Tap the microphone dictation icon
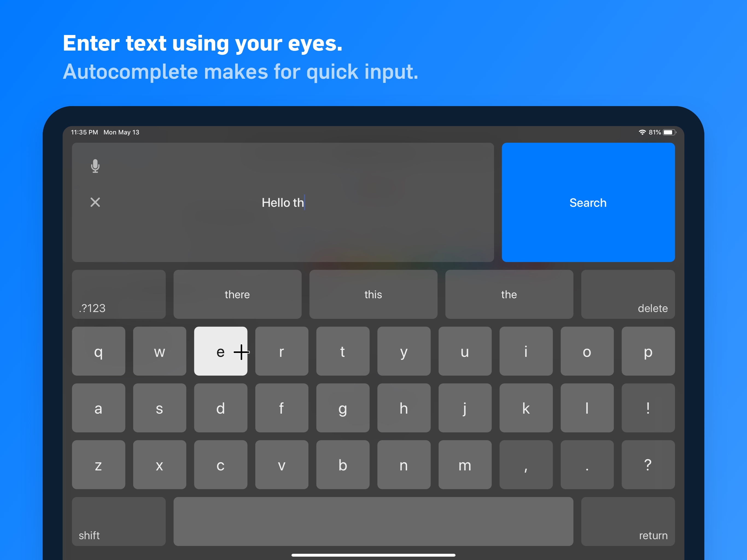The image size is (747, 560). point(95,166)
